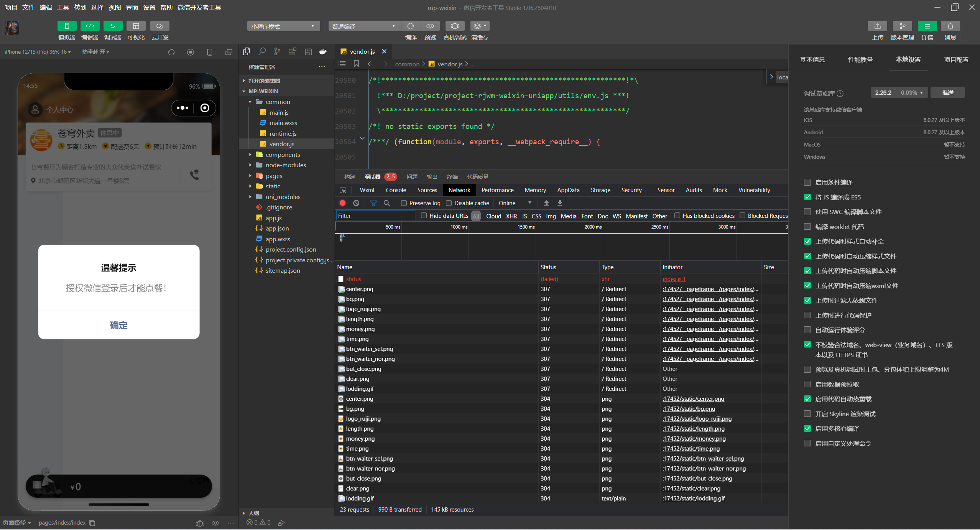Check Has blocked cookies
This screenshot has height=530, width=980.
[x=677, y=216]
